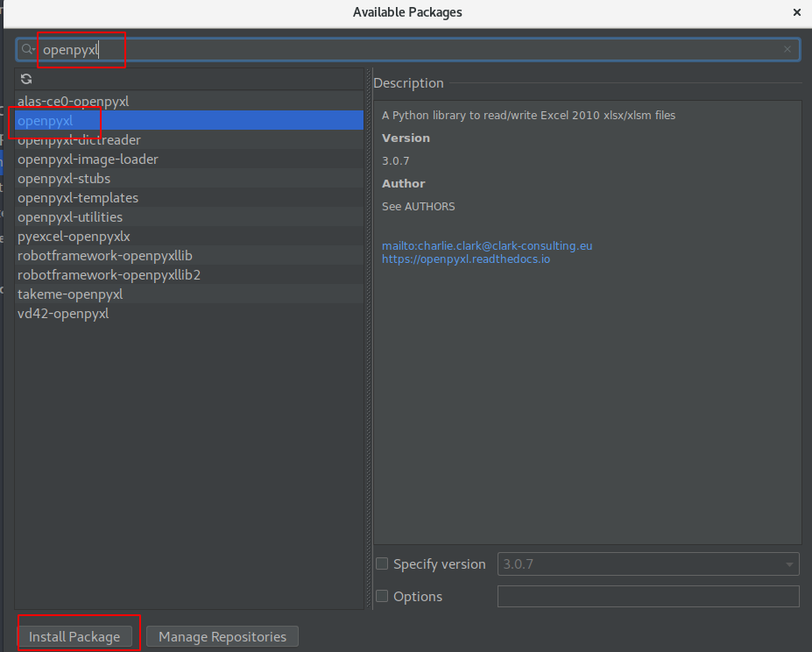
Task: Click the Install Package button
Action: click(74, 636)
